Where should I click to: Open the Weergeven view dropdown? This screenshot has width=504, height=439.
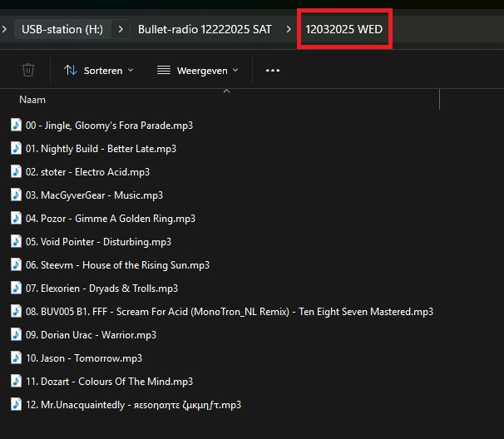click(198, 71)
